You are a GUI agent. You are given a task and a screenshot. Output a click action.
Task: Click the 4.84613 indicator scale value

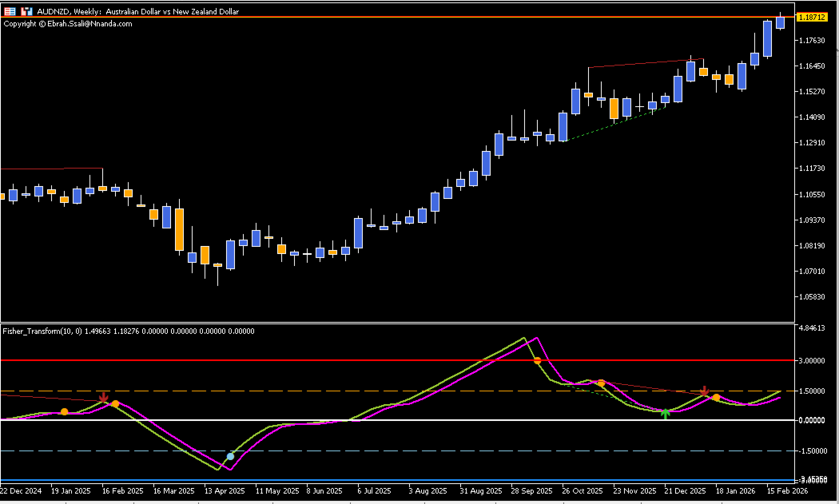pyautogui.click(x=811, y=328)
